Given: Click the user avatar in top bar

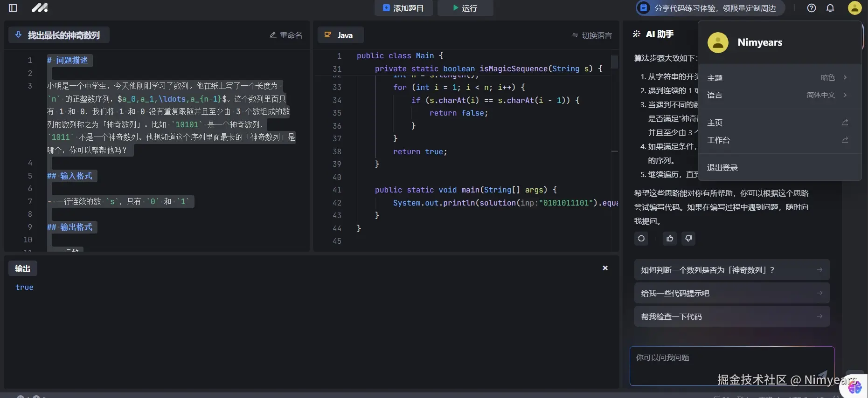Looking at the screenshot, I should [x=854, y=8].
